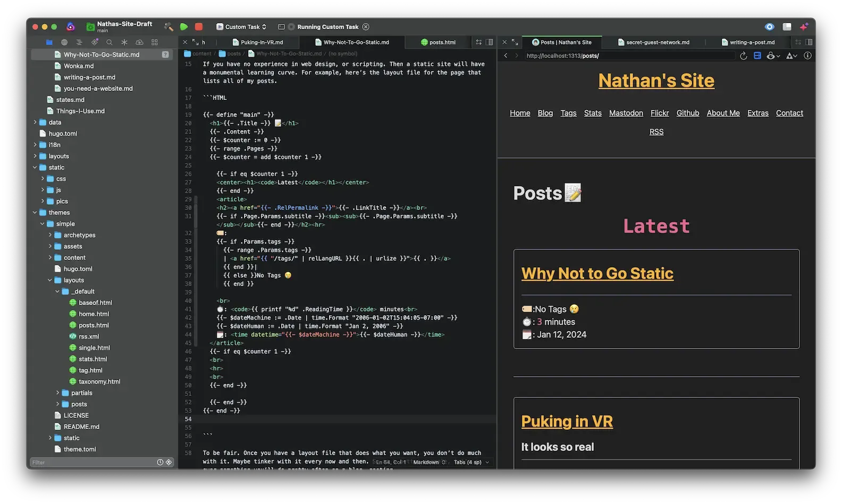Click the expand arrows in the left editor pane
The width and height of the screenshot is (842, 504).
[196, 42]
